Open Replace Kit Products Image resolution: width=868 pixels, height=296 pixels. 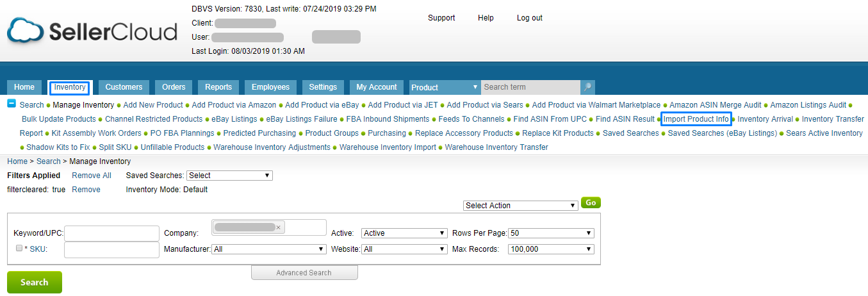558,133
